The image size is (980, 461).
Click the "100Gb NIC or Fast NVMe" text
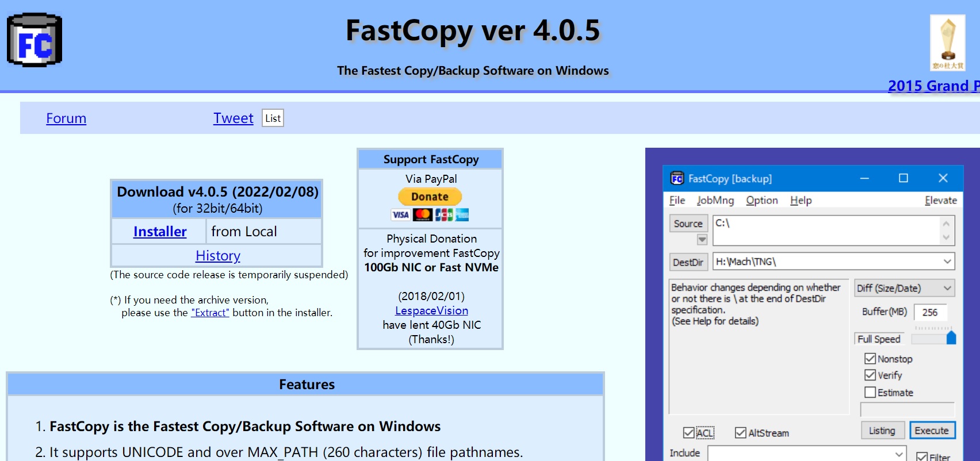(x=431, y=267)
